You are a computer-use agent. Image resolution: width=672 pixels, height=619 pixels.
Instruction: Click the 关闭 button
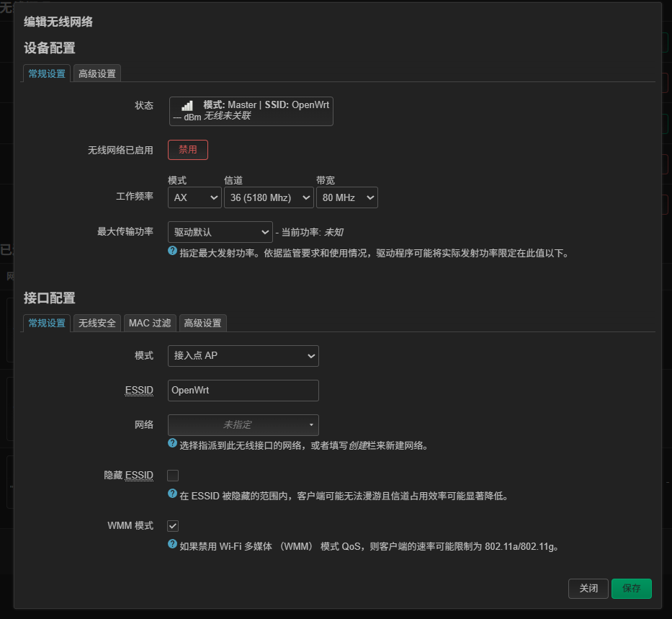[588, 588]
